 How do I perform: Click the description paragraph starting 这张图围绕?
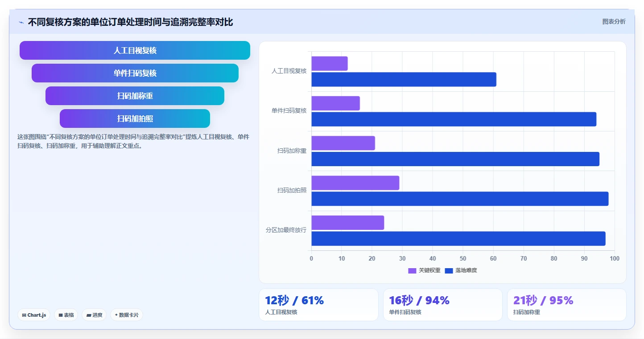(x=133, y=141)
